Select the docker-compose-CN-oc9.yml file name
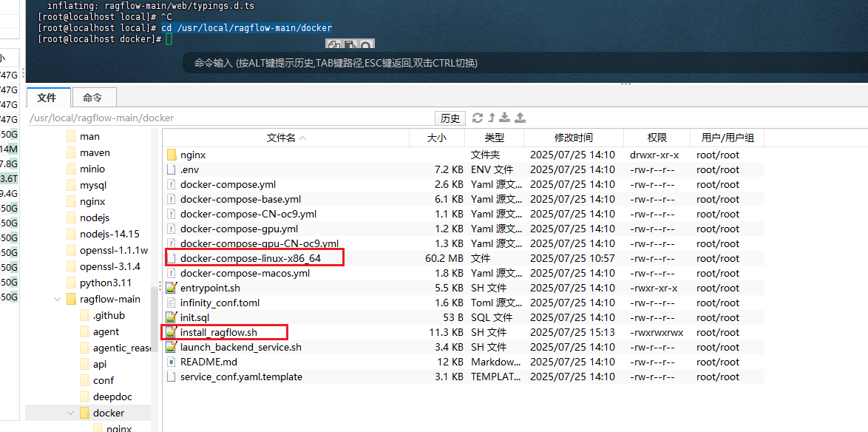868x432 pixels. tap(248, 214)
